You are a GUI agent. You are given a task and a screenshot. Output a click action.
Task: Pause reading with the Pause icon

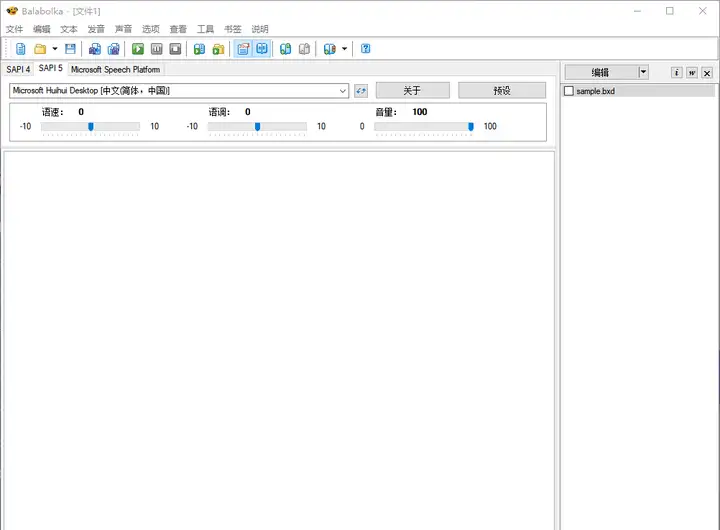click(x=157, y=49)
